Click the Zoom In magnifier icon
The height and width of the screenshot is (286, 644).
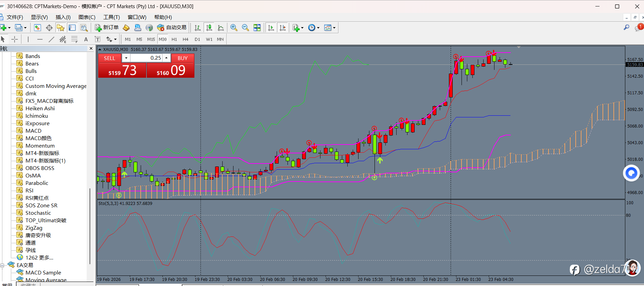234,28
